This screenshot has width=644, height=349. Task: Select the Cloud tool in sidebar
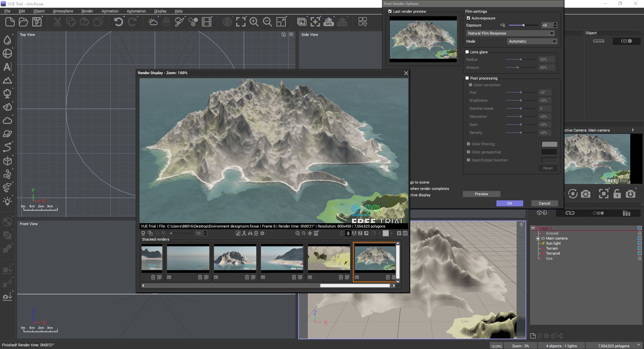[7, 120]
